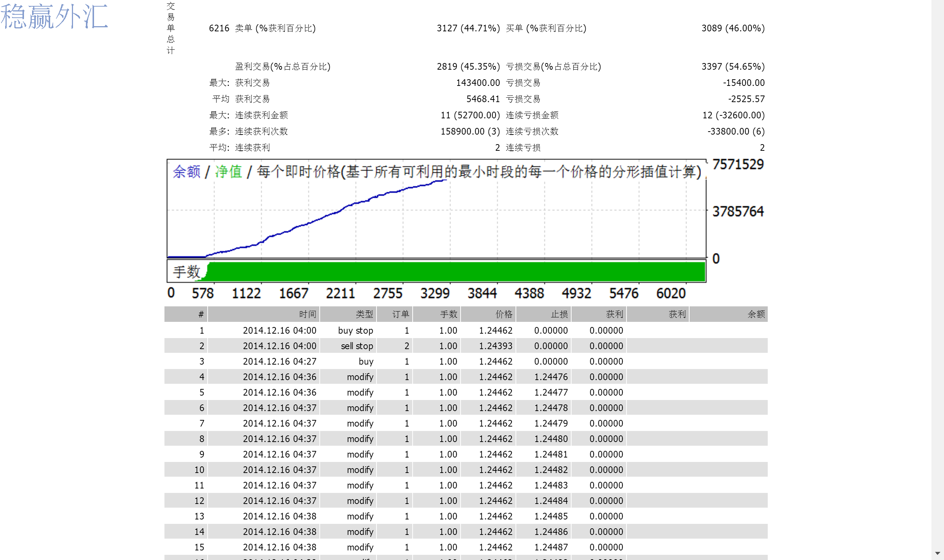
Task: Select the 'buy stop' type in row 1
Action: pos(355,331)
